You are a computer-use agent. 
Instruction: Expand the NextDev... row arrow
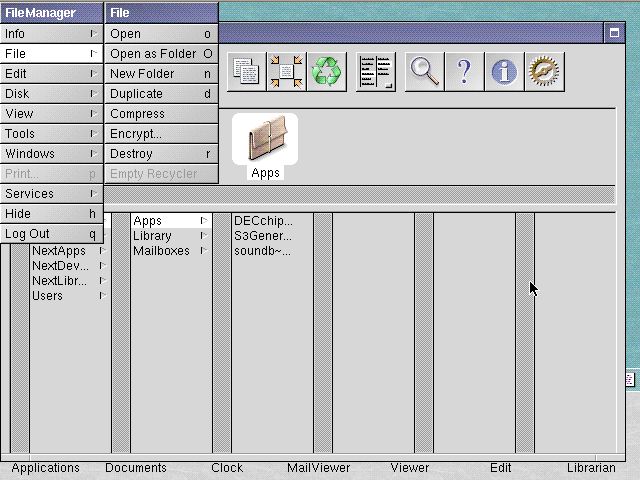click(x=103, y=266)
